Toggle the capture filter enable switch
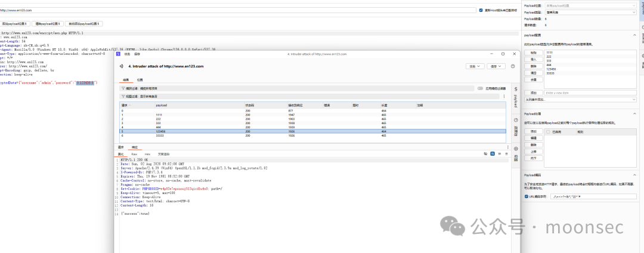 tap(479, 88)
